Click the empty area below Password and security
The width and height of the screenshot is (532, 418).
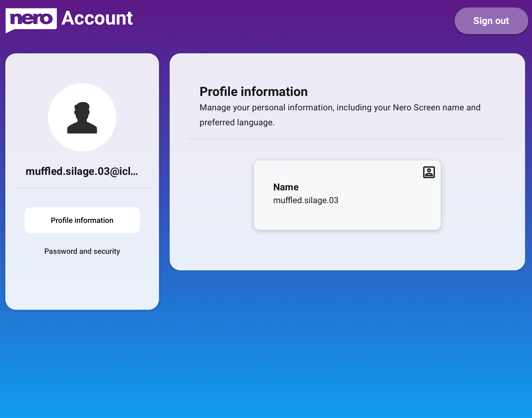pyautogui.click(x=82, y=283)
